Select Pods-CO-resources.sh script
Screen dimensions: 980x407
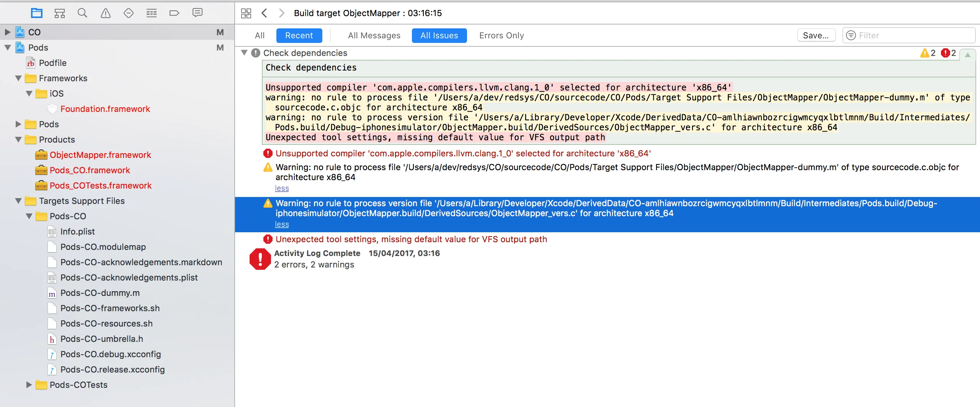pos(106,324)
